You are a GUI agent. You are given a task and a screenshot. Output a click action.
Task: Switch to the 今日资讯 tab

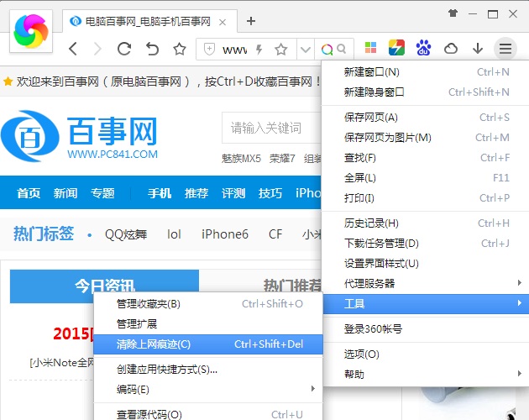click(x=104, y=286)
